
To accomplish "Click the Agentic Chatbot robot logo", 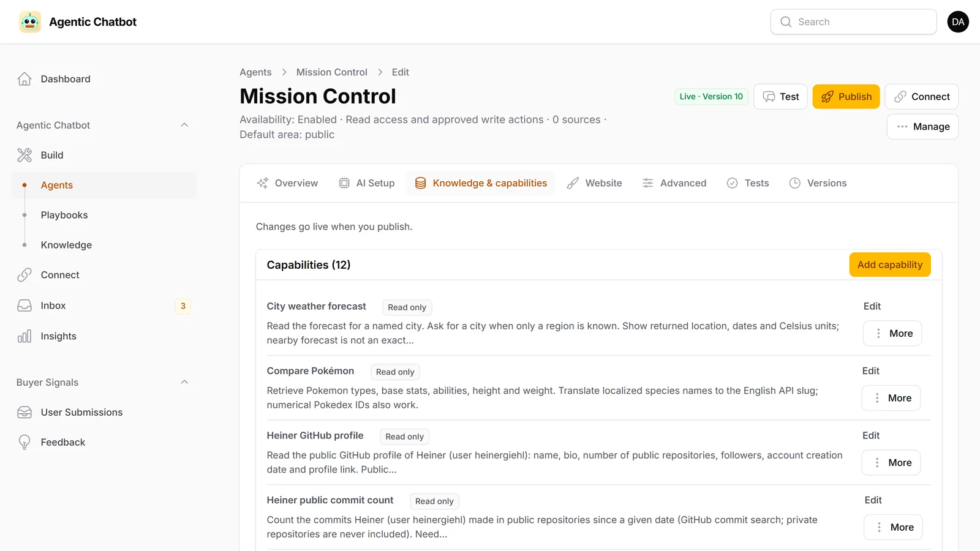I will (x=30, y=22).
